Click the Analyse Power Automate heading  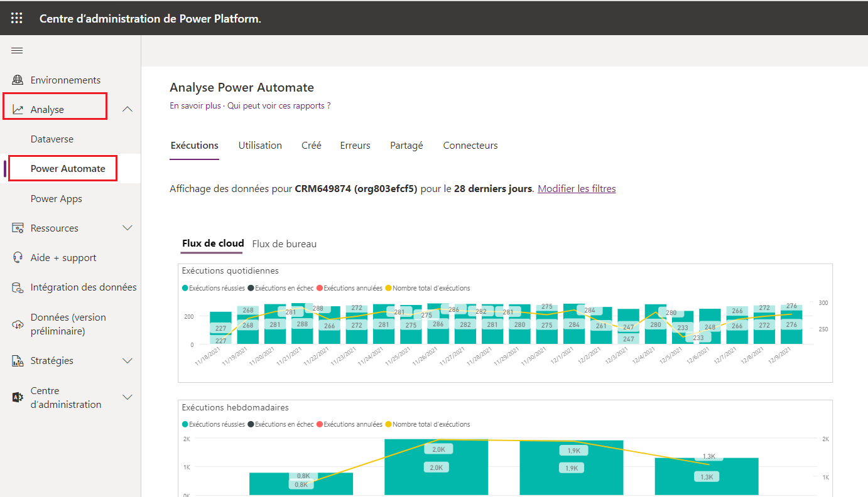pyautogui.click(x=242, y=88)
